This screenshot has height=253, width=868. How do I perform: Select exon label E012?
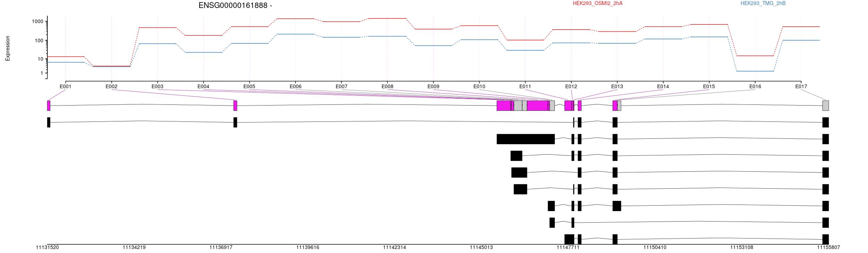[571, 86]
